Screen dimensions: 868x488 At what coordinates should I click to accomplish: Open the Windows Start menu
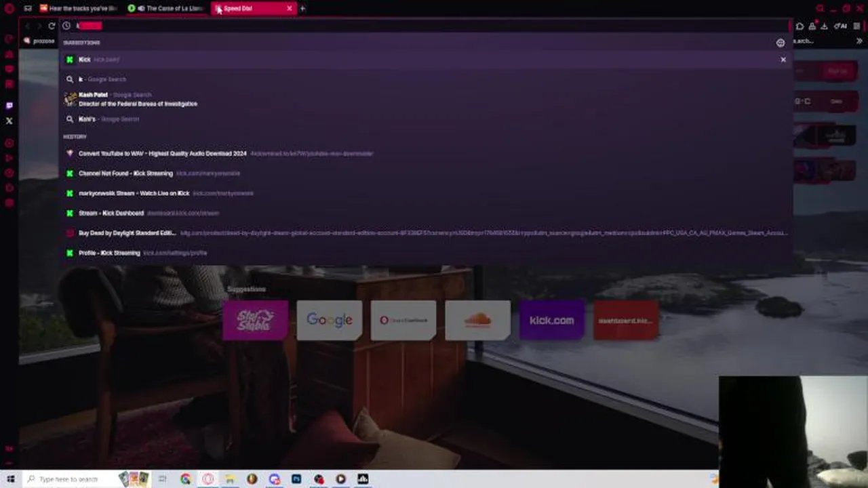[x=10, y=479]
